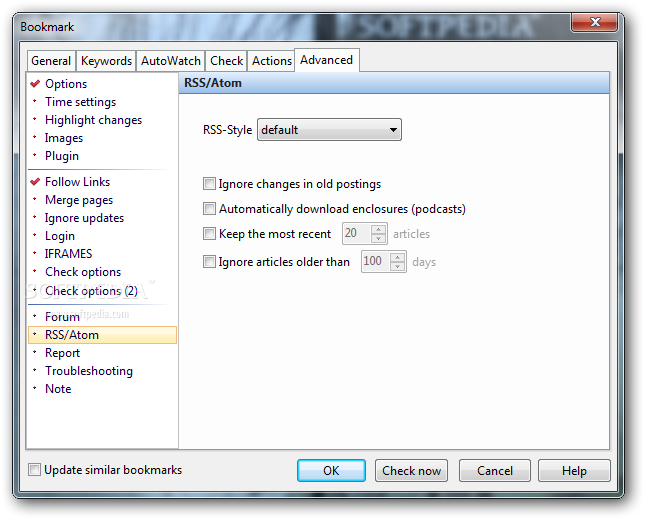This screenshot has height=519, width=645.
Task: Open Check options (2) entry
Action: (x=91, y=291)
